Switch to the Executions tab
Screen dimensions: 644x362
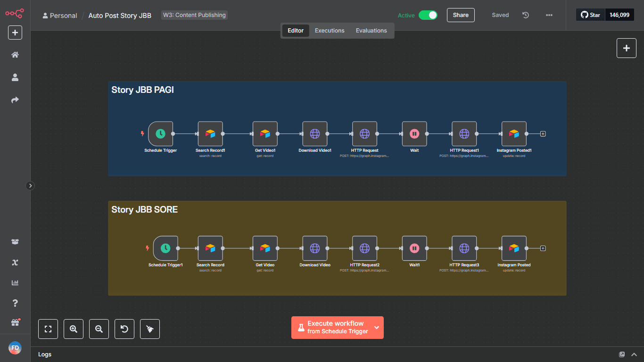coord(330,31)
